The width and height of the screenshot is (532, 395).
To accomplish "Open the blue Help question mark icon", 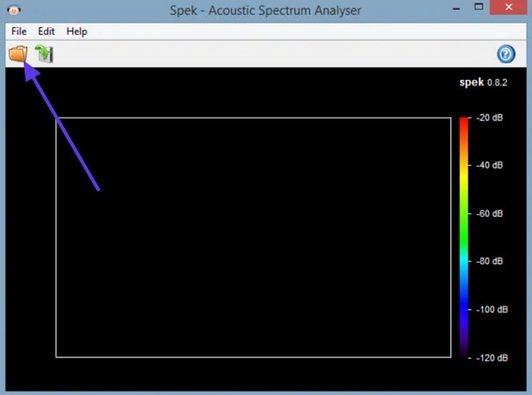I will pyautogui.click(x=506, y=54).
